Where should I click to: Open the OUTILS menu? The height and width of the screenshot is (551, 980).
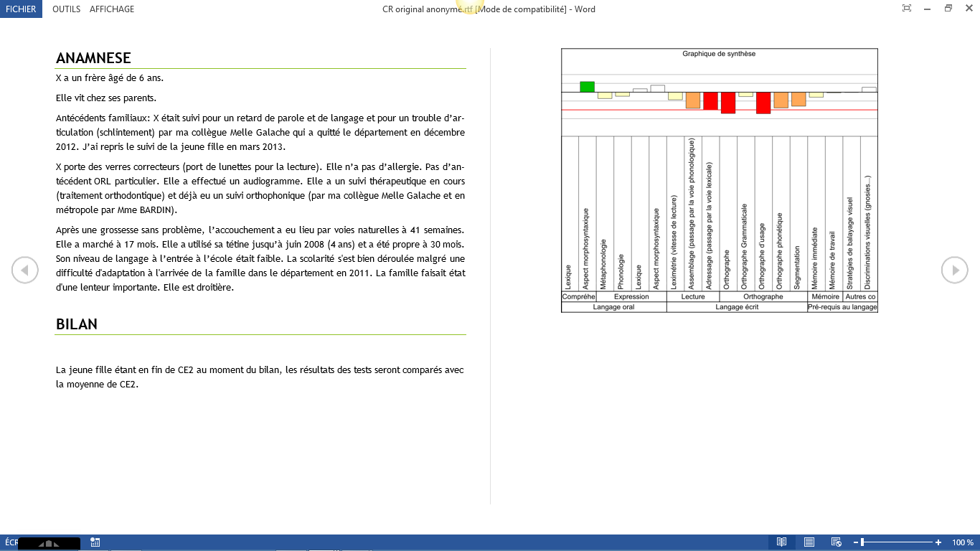[66, 9]
